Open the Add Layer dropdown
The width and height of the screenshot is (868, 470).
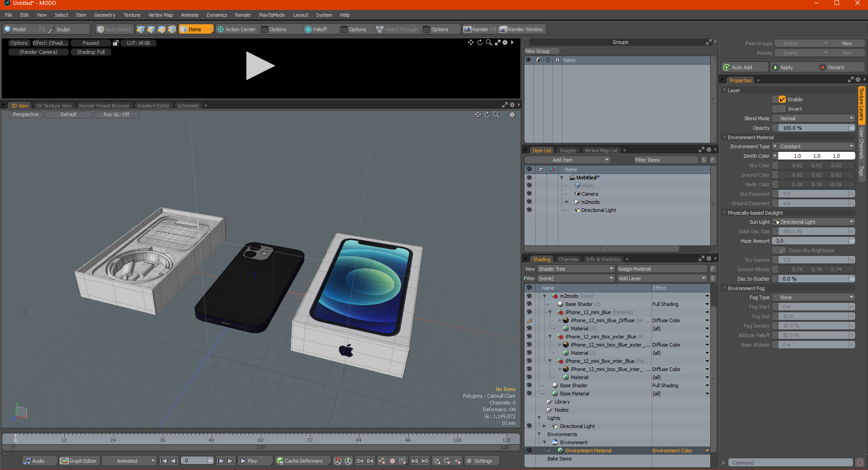pyautogui.click(x=662, y=278)
